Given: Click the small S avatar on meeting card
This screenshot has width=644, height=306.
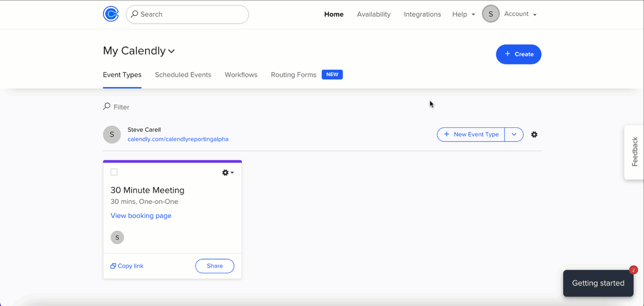Looking at the screenshot, I should coord(117,238).
